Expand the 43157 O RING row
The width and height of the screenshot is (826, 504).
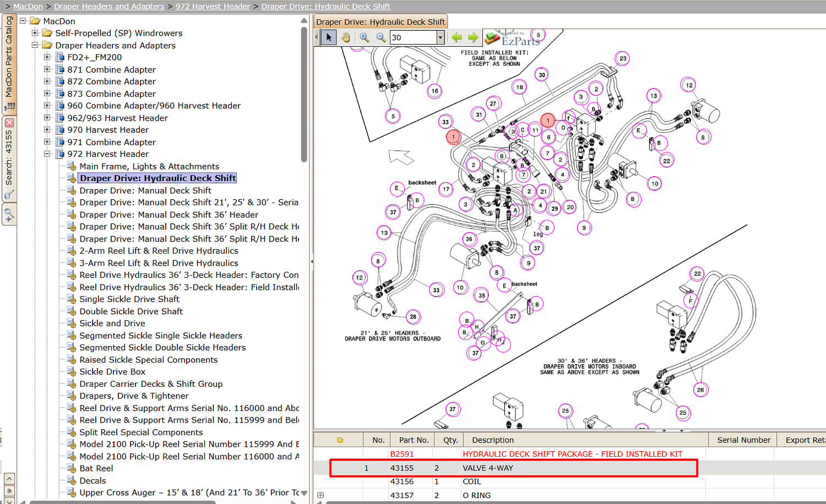320,495
